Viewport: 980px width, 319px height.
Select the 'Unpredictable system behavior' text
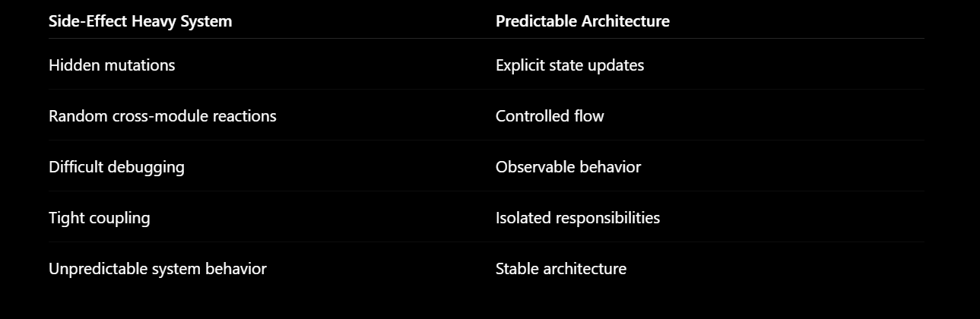[157, 269]
